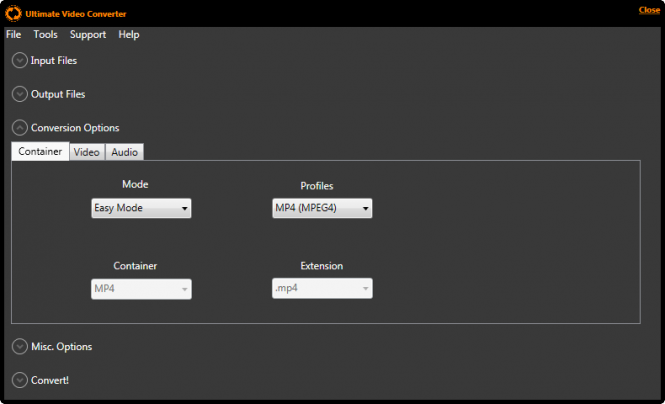Screen dimensions: 665x404
Task: Collapse the Conversion Options section
Action: (20, 128)
